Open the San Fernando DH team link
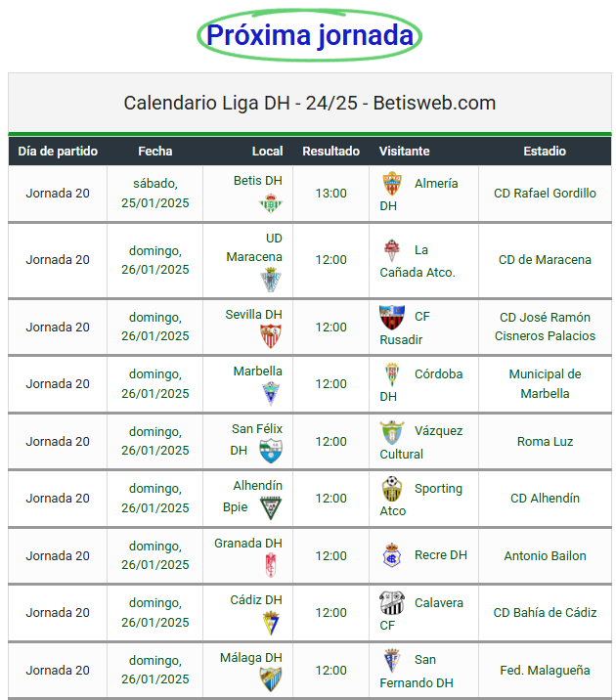 416,671
